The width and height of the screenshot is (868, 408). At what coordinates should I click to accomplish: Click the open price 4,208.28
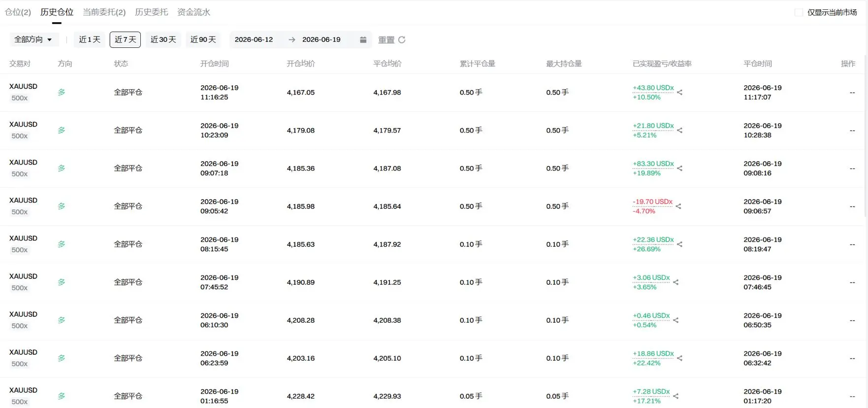(x=300, y=320)
